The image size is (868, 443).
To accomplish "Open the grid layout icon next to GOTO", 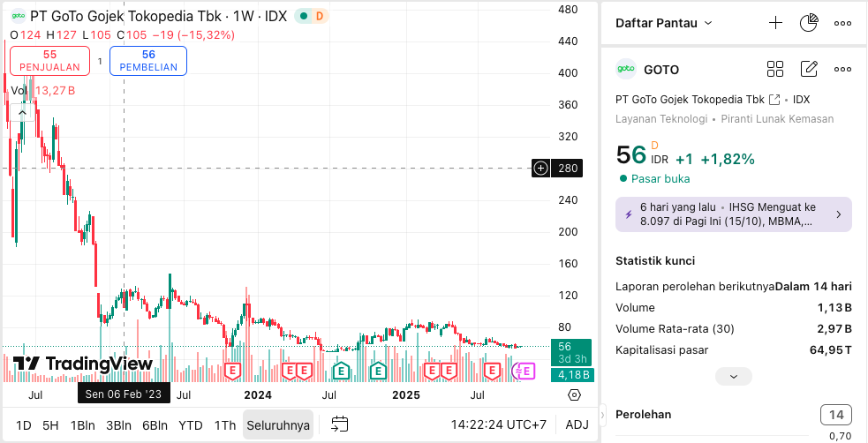I will 775,69.
